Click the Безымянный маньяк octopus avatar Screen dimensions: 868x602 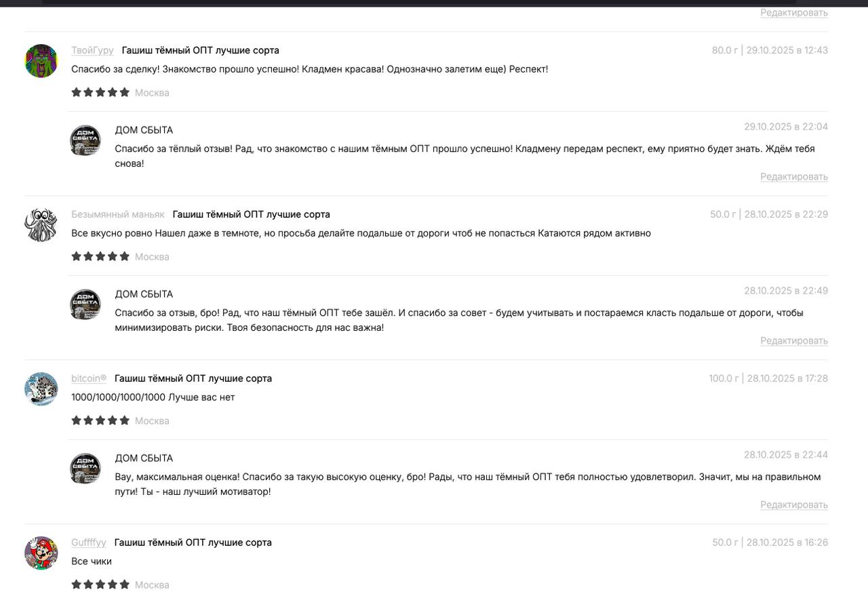[x=41, y=225]
